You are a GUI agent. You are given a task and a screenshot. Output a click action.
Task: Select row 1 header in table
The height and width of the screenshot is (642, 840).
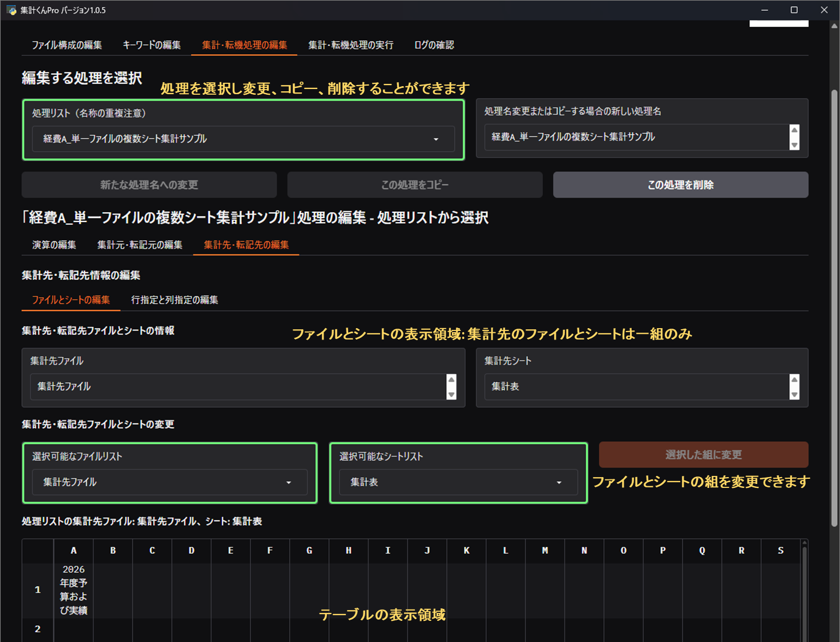tap(38, 590)
